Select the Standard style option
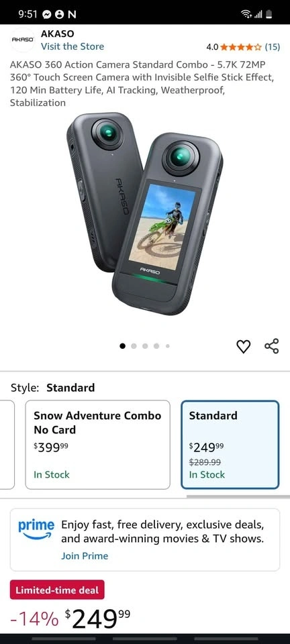Screen dimensions: 290x644 click(x=230, y=445)
